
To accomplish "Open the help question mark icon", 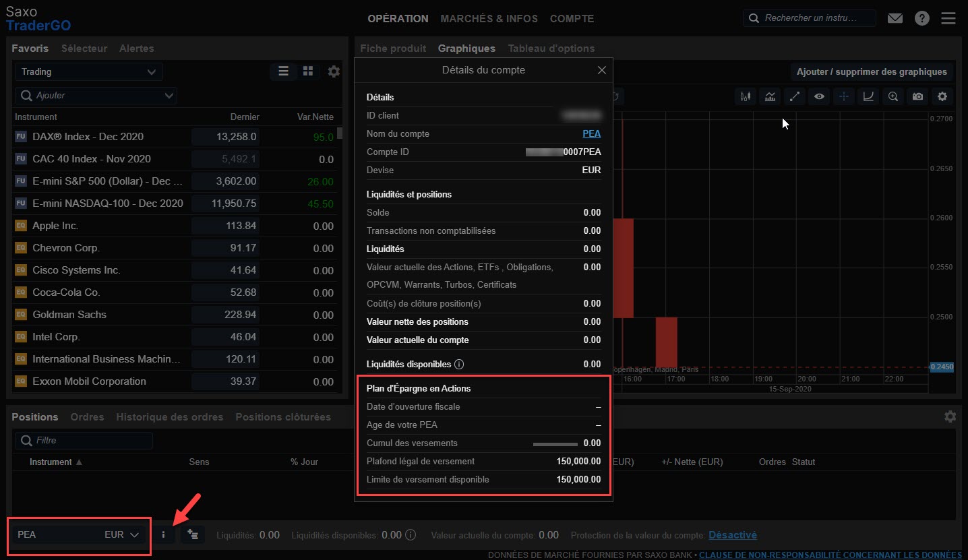I will click(x=922, y=18).
